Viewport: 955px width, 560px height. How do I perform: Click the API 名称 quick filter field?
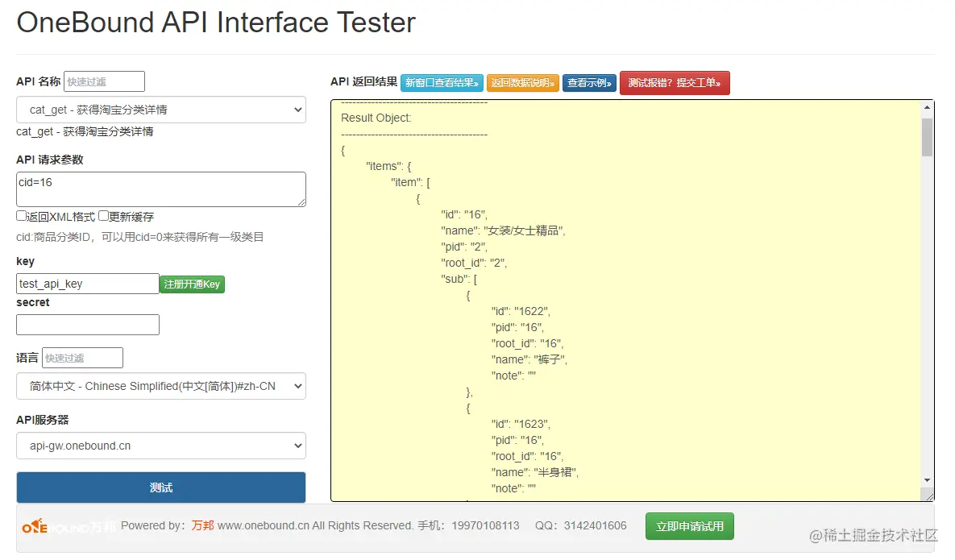(x=104, y=81)
